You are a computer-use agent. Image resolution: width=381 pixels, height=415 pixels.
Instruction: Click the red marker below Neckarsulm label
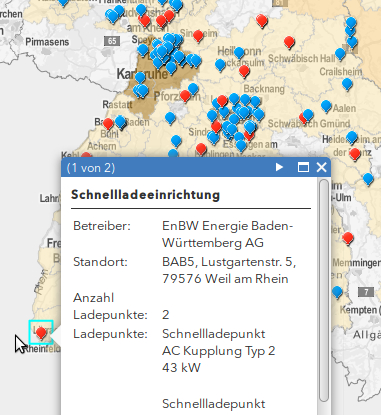244,70
